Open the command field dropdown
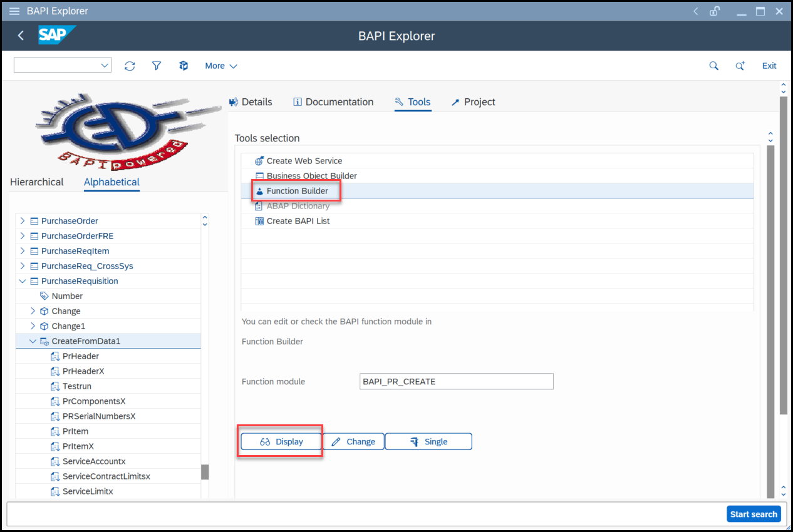Screen dimensions: 793x532 point(105,65)
